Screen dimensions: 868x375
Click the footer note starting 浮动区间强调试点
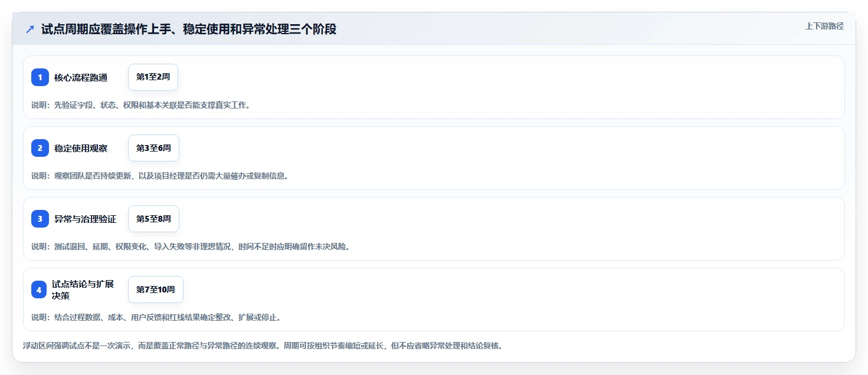click(x=263, y=346)
